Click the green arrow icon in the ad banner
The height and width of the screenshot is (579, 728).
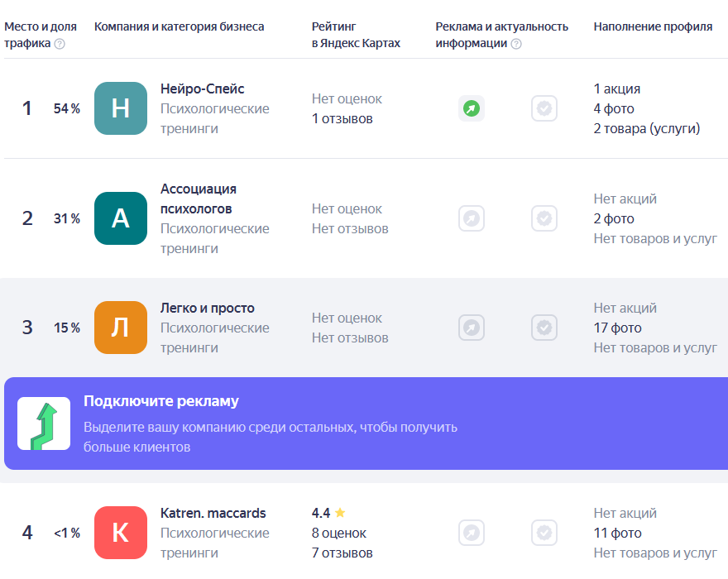[x=44, y=423]
